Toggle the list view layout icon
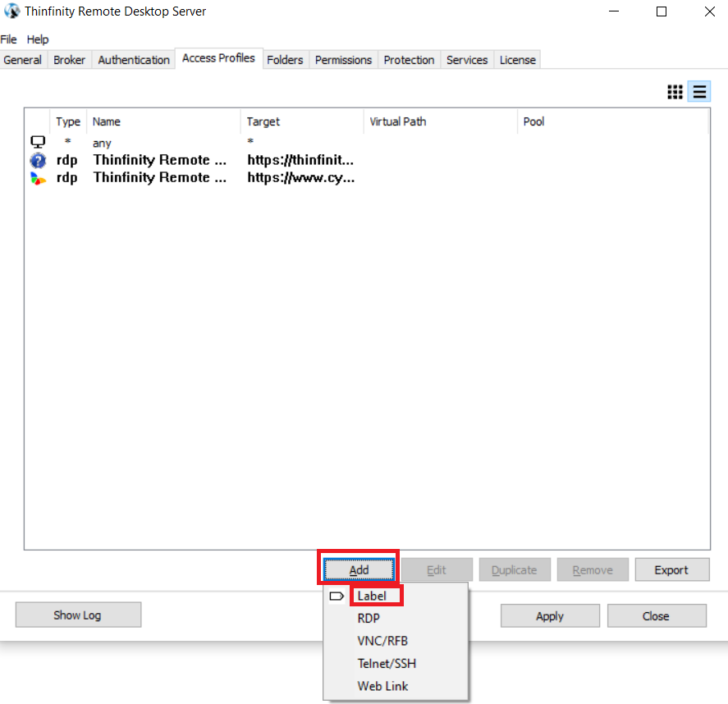This screenshot has width=728, height=704. [698, 92]
